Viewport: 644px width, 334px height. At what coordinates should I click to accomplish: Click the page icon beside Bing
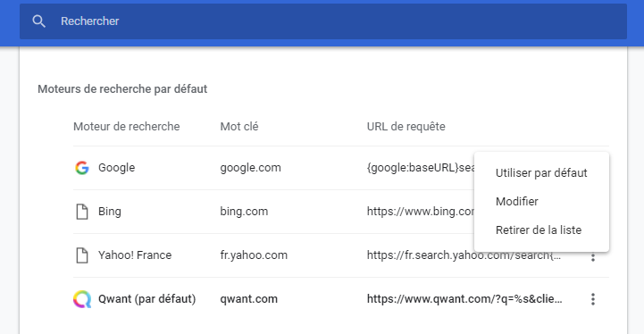[82, 212]
